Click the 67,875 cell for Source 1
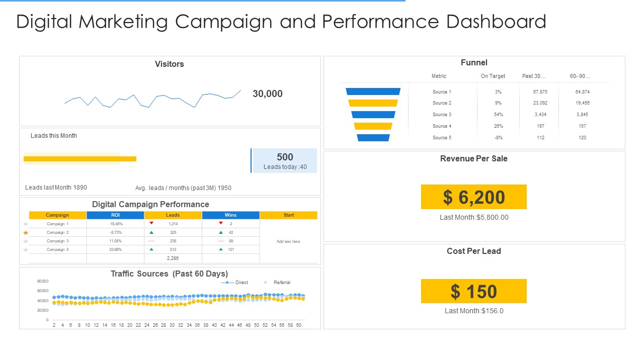 click(x=540, y=92)
